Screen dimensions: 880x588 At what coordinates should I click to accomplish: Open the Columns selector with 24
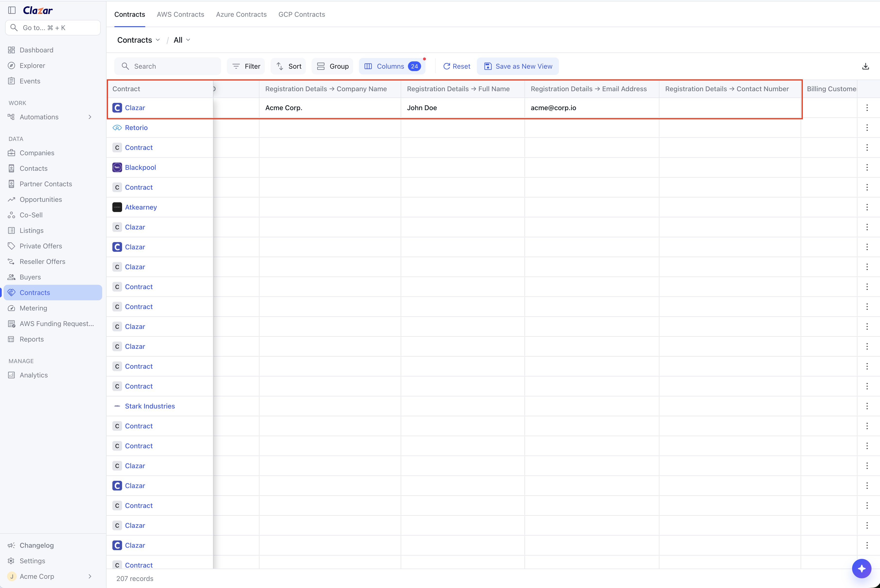point(392,66)
